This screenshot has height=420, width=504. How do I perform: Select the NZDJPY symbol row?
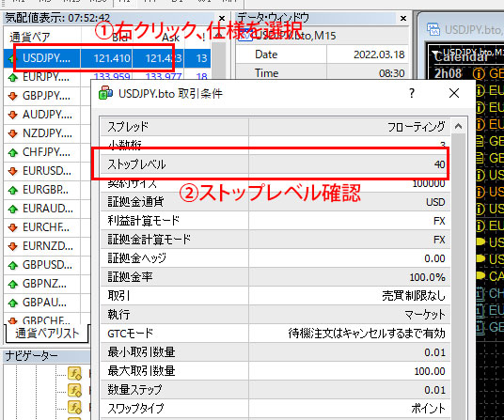click(47, 133)
